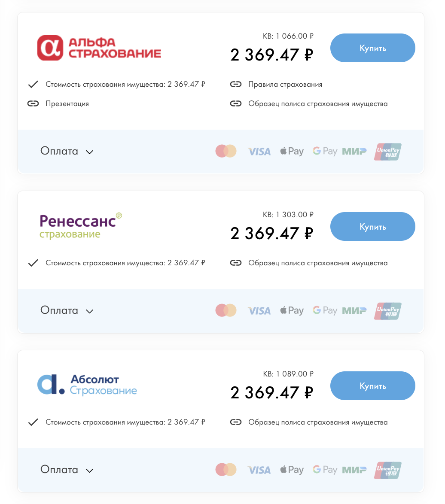Click checkmark beside Absolut property insurance cost
The height and width of the screenshot is (504, 445).
click(x=33, y=422)
